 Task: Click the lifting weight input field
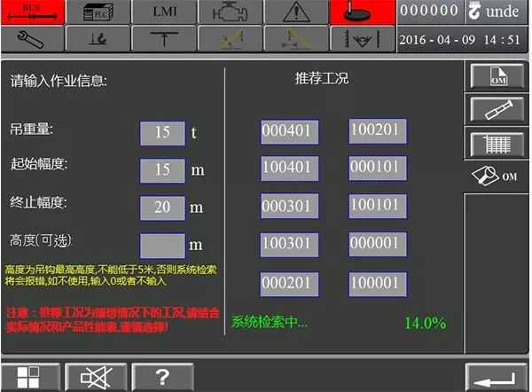coord(162,133)
